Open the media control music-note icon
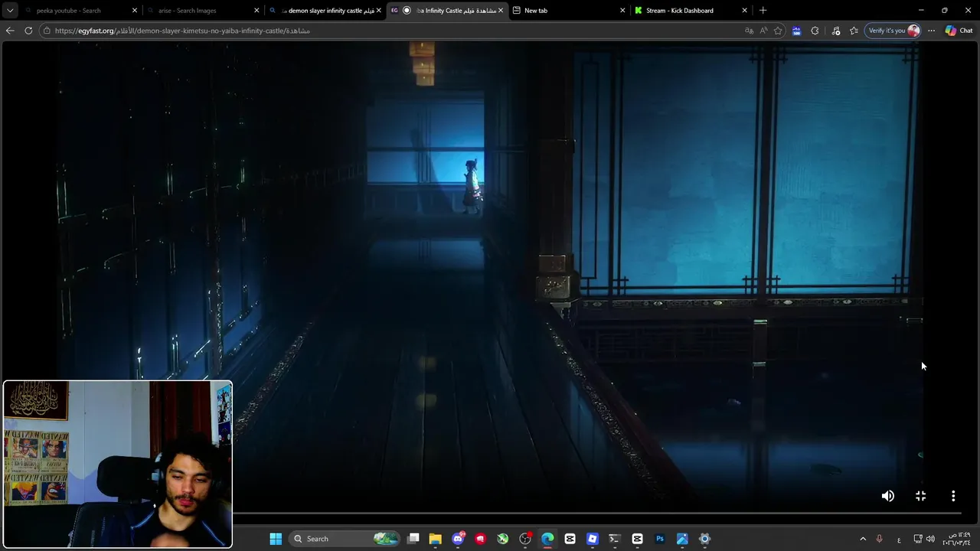980x551 pixels. pyautogui.click(x=835, y=31)
